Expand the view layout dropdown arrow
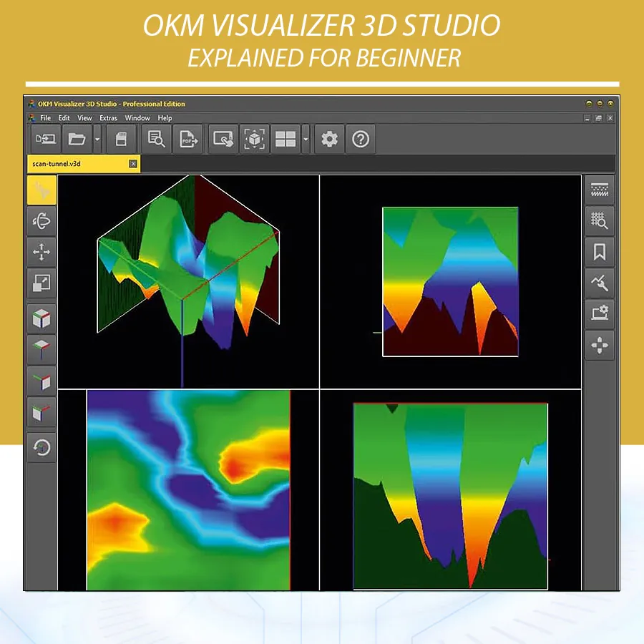Viewport: 644px width, 644px height. 306,140
